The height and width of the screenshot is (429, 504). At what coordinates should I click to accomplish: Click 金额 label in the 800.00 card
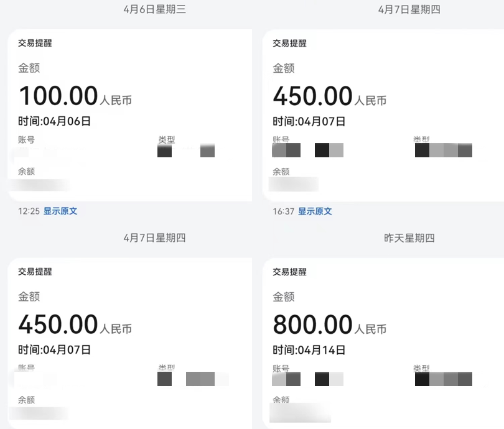[283, 297]
